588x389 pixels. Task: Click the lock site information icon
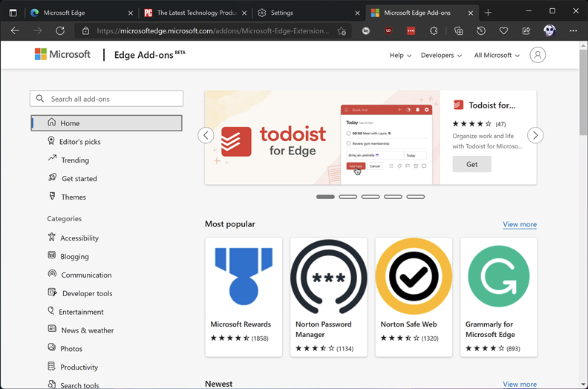pos(85,30)
